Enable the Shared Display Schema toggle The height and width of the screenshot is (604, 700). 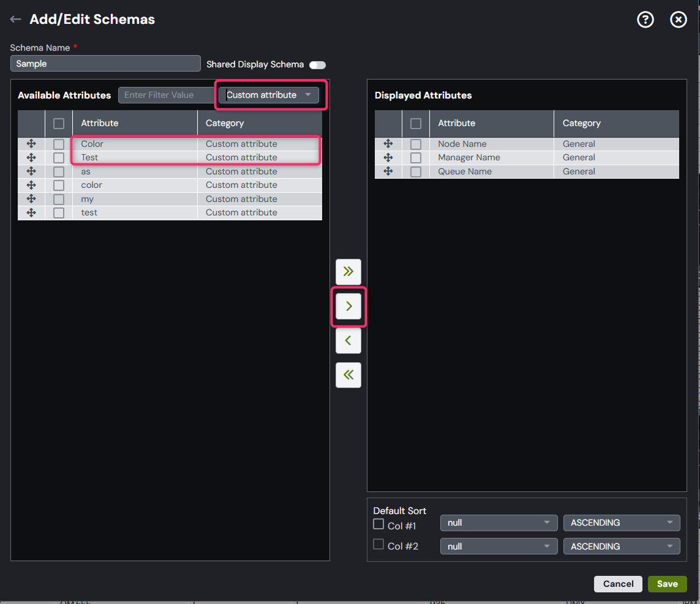tap(317, 65)
